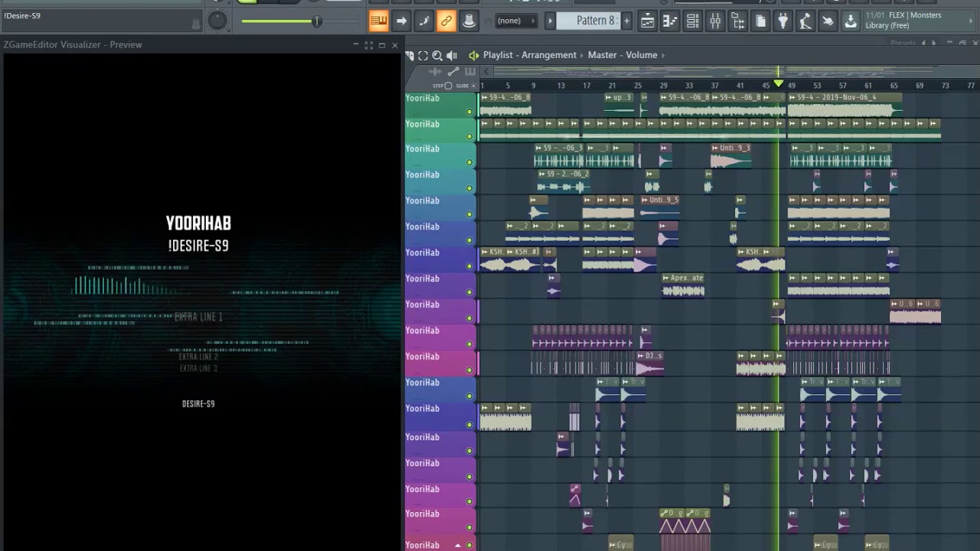Viewport: 980px width, 551px height.
Task: Open the Mixer faders toolbar icon
Action: pyautogui.click(x=715, y=21)
